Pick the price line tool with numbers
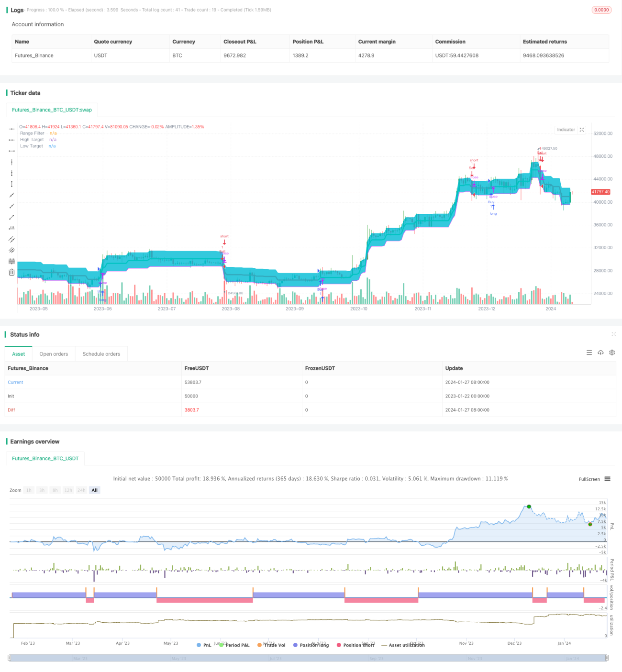The width and height of the screenshot is (622, 672). tap(11, 228)
